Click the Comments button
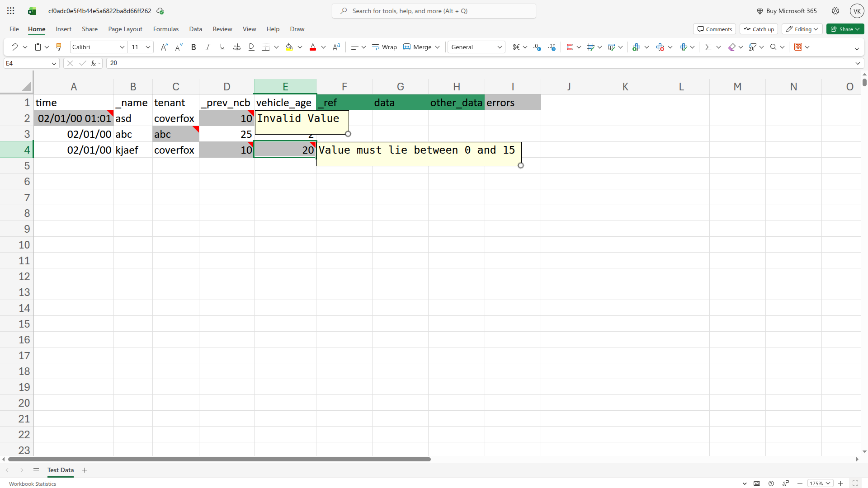868x488 pixels. (x=714, y=29)
